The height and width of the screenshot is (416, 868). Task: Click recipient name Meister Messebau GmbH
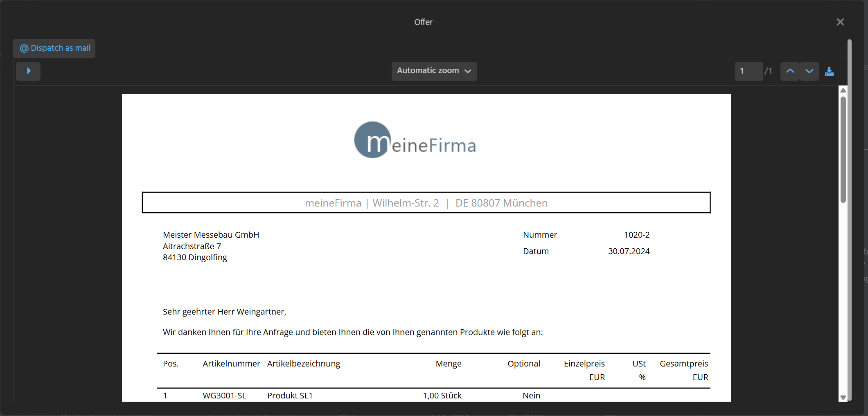[x=211, y=235]
